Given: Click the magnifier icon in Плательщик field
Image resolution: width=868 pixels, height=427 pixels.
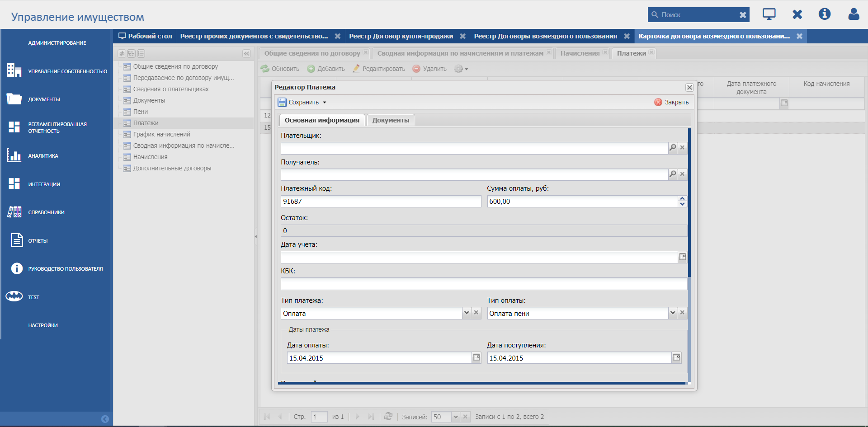Looking at the screenshot, I should 673,148.
